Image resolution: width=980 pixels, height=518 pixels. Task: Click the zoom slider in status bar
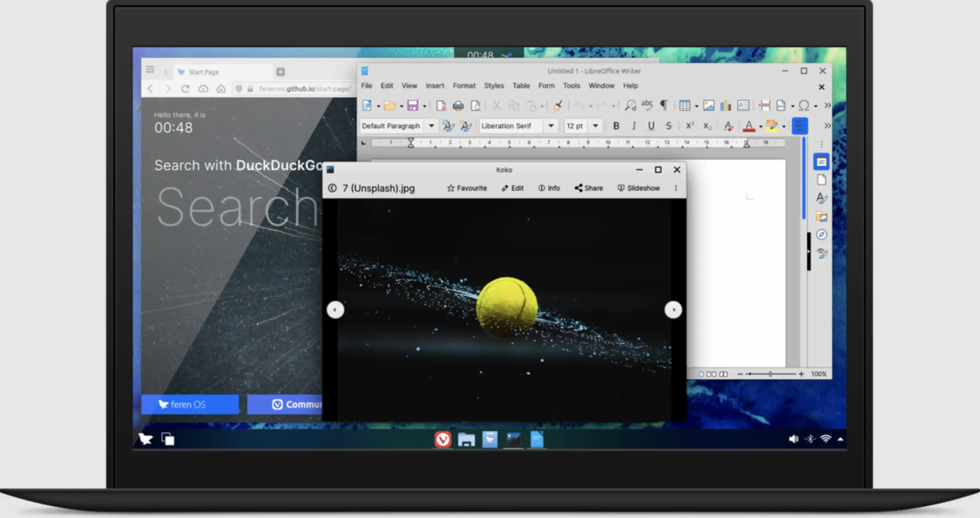[x=770, y=374]
